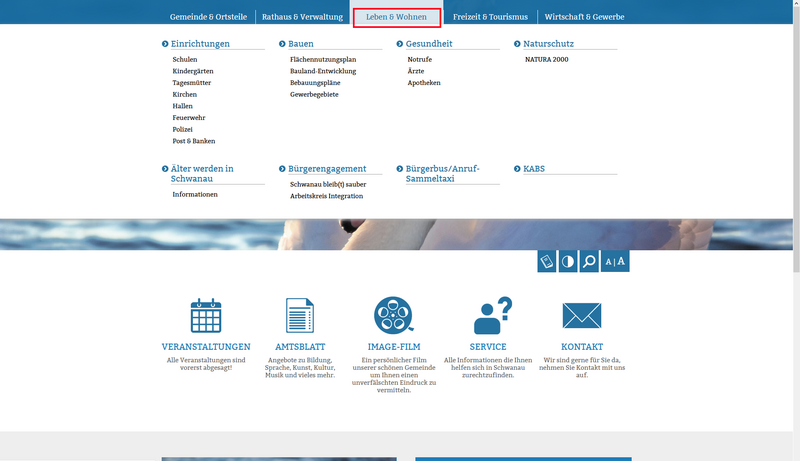Viewport: 800px width, 461px height.
Task: Click the Image-Film reel icon
Action: 394,315
